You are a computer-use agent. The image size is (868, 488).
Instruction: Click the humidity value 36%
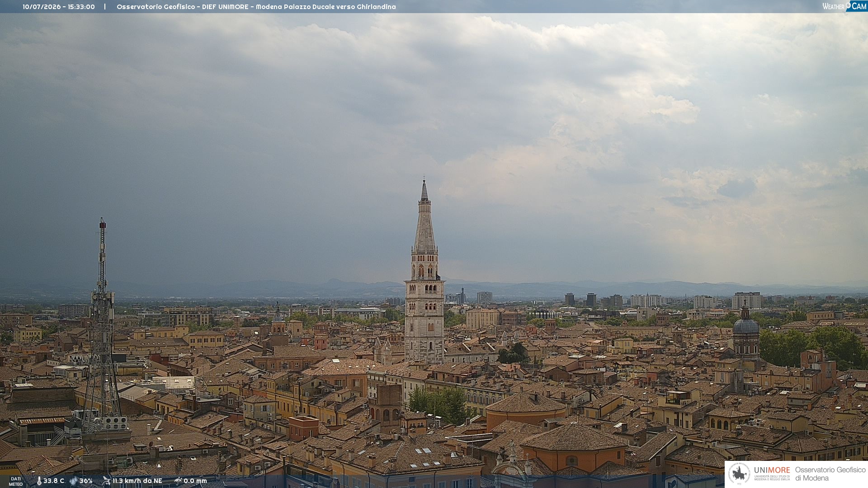click(x=86, y=481)
